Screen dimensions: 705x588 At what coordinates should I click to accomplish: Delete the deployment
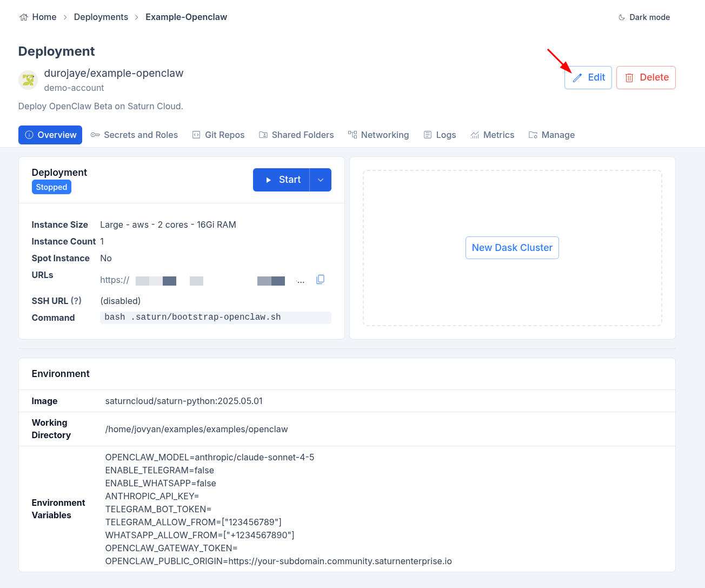(x=646, y=77)
